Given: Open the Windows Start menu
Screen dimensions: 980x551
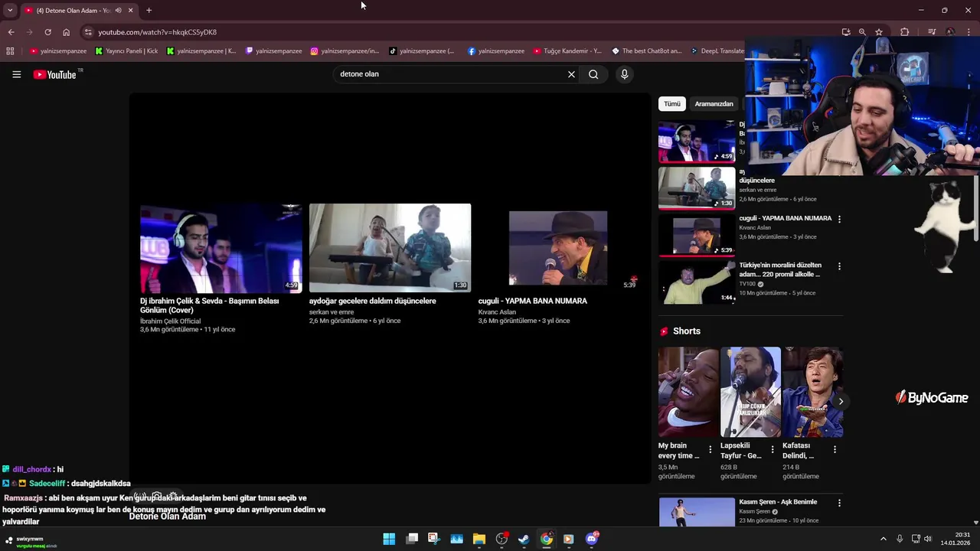Looking at the screenshot, I should [x=389, y=539].
